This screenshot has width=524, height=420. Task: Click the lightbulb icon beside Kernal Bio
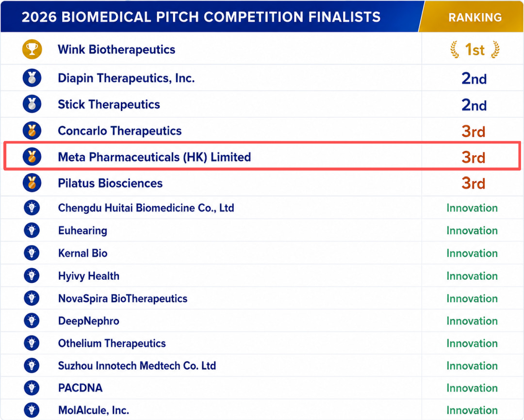pos(32,253)
